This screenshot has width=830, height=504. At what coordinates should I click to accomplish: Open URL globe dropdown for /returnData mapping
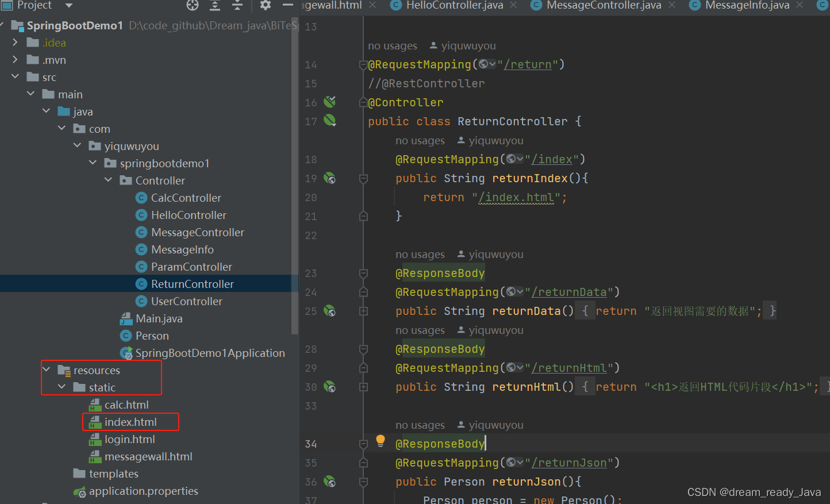click(x=514, y=292)
